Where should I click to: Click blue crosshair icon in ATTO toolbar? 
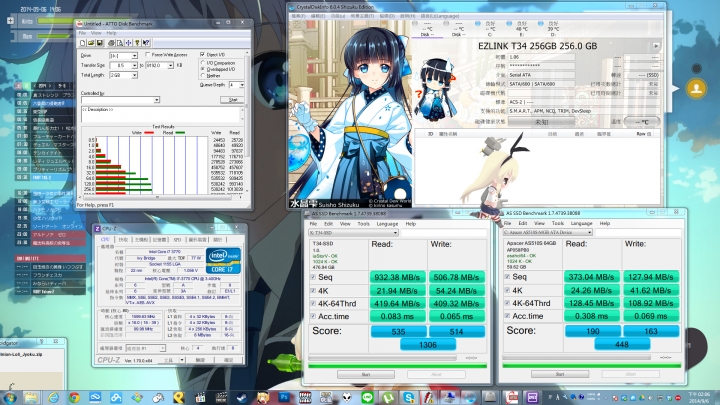click(129, 43)
